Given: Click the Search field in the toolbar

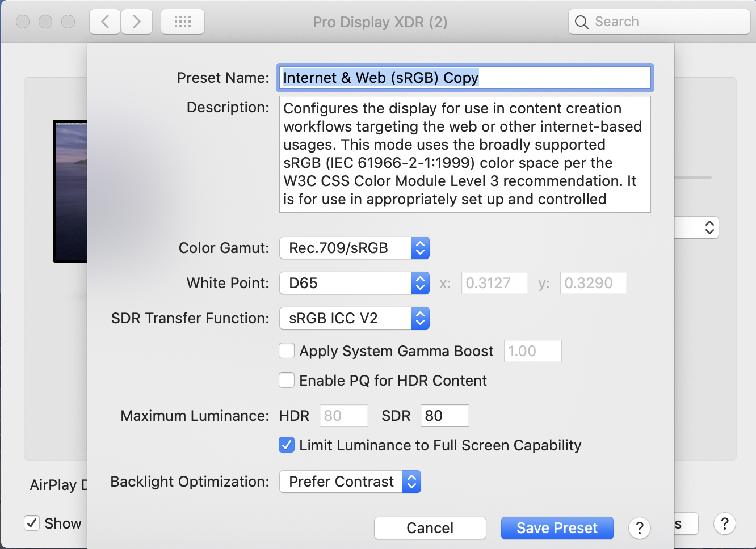Looking at the screenshot, I should (x=660, y=22).
